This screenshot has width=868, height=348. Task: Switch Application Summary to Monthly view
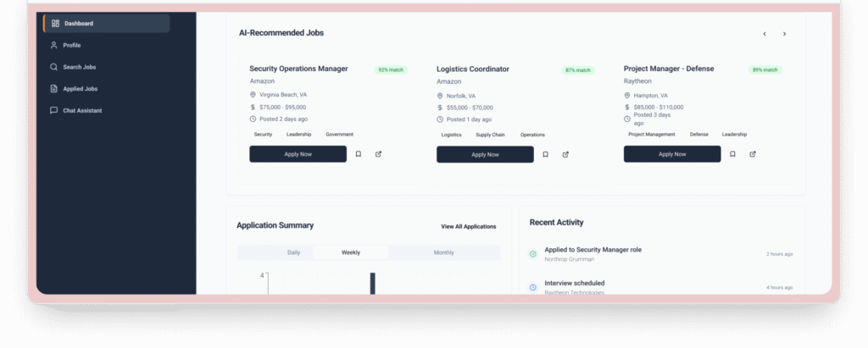443,252
